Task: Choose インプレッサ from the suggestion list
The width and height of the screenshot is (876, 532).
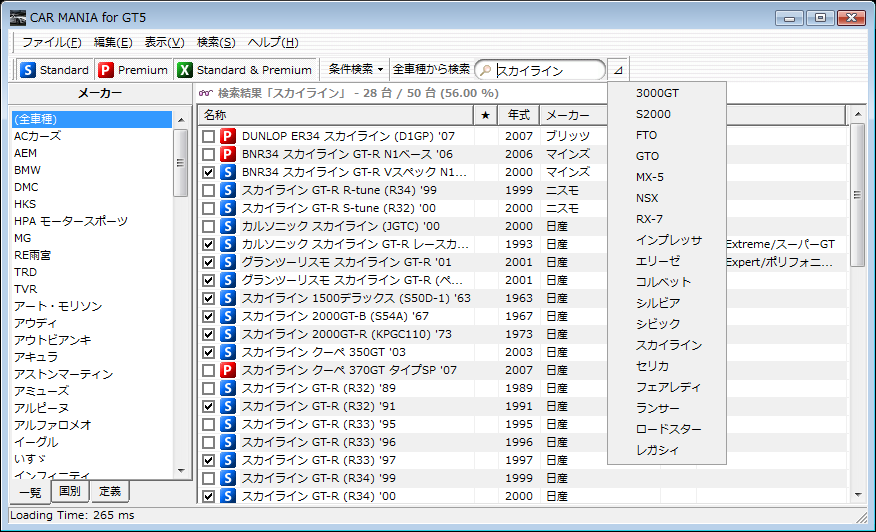Action: pyautogui.click(x=667, y=240)
